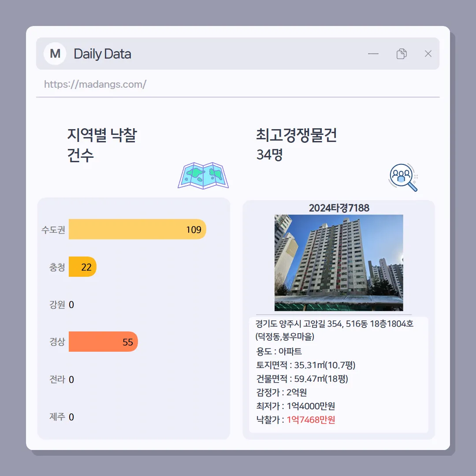
Task: Click the 경기도 양주시 address text
Action: 334,330
